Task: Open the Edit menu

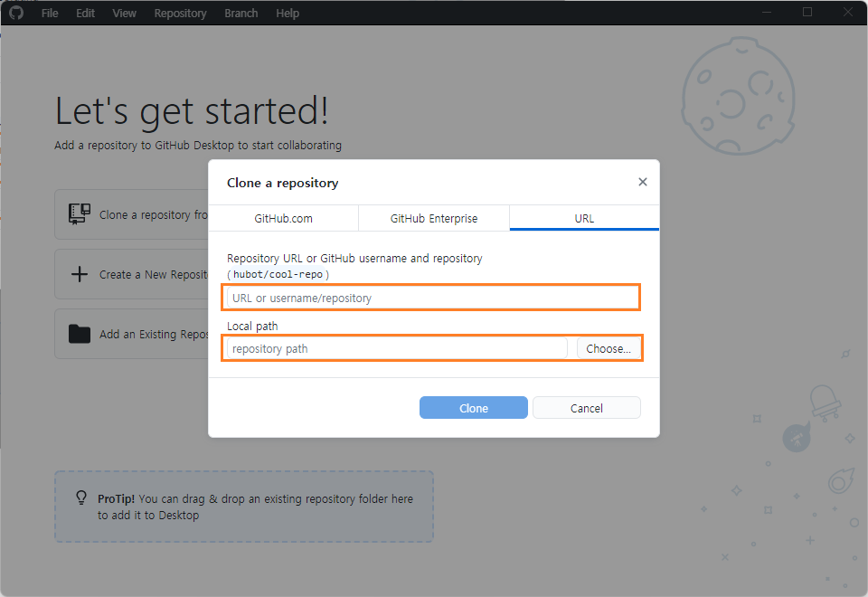Action: 85,14
